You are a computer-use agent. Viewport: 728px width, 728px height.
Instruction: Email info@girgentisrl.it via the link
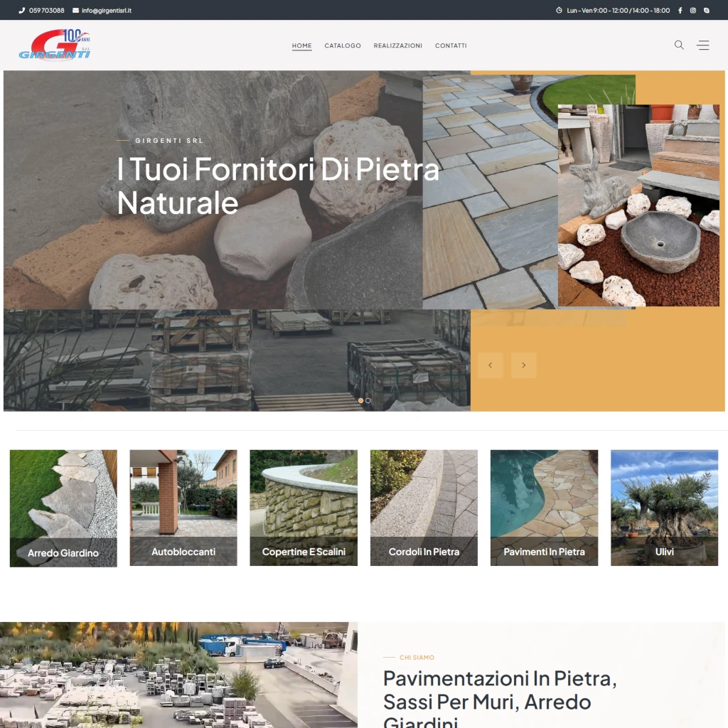coord(107,11)
